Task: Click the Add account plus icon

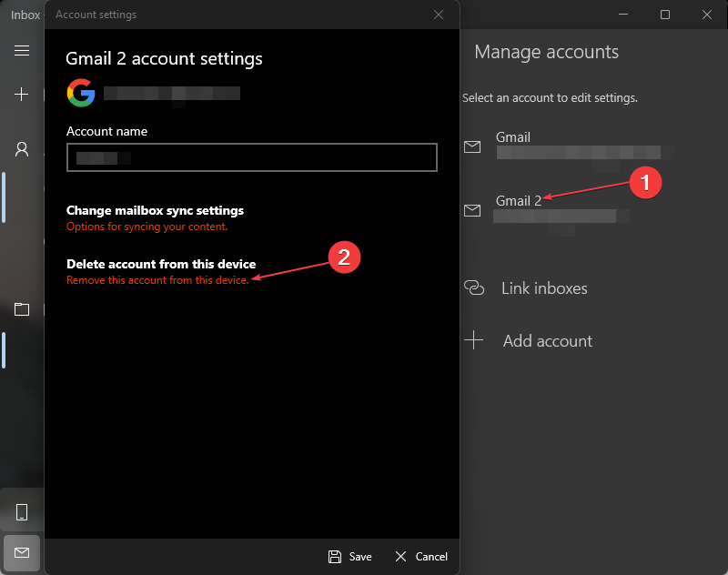Action: 473,341
